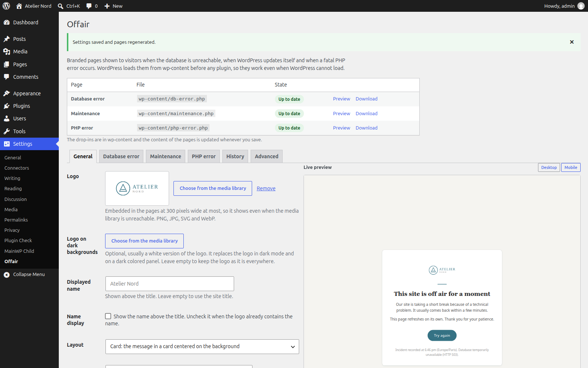Screen dimensions: 588x368
Task: Open the History tab
Action: click(x=235, y=156)
